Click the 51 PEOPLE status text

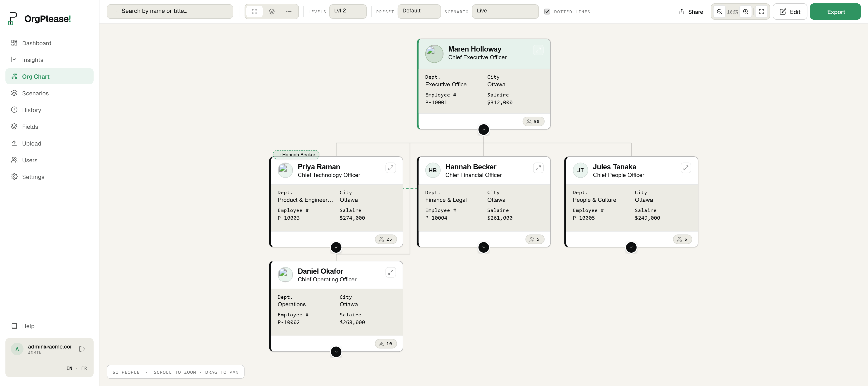point(126,372)
